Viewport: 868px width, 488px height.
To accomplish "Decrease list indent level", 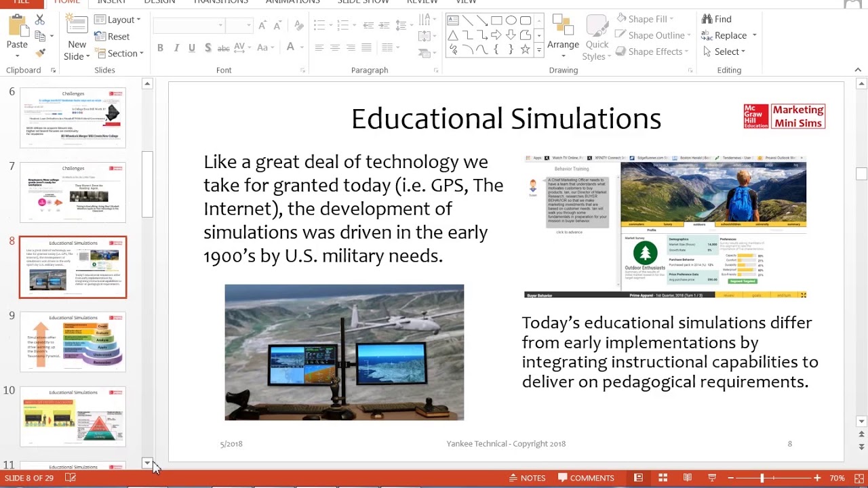I will point(368,26).
